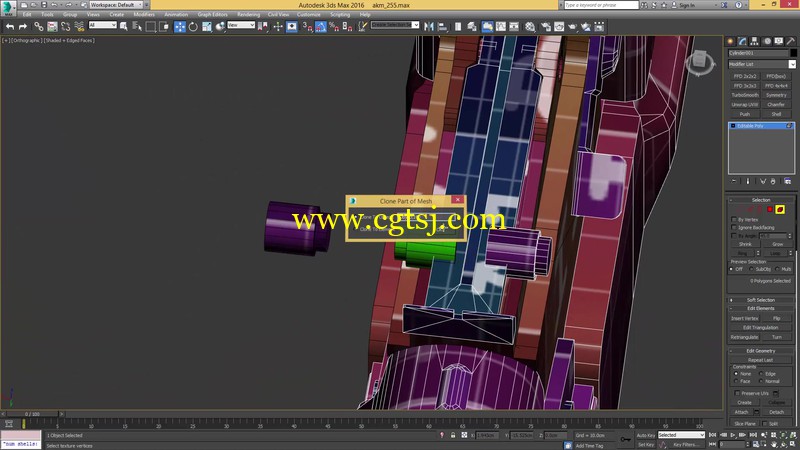Open the key filter Selected dropdown
This screenshot has width=800, height=450.
click(x=681, y=435)
